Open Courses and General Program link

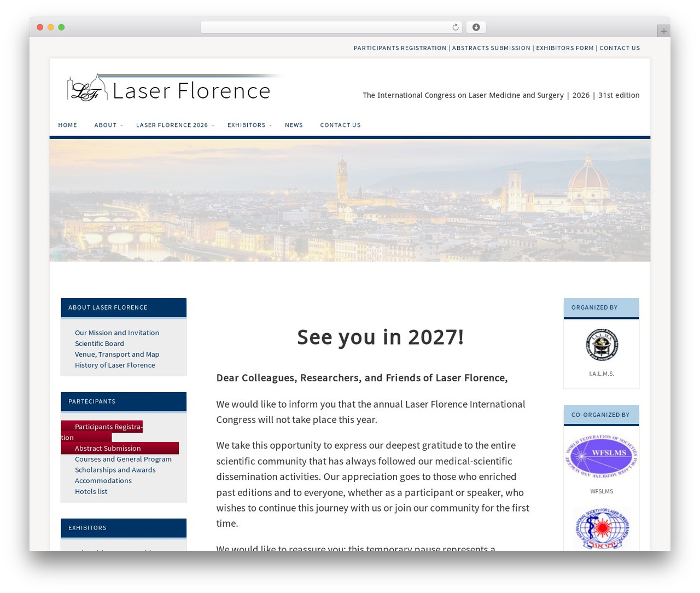point(123,459)
